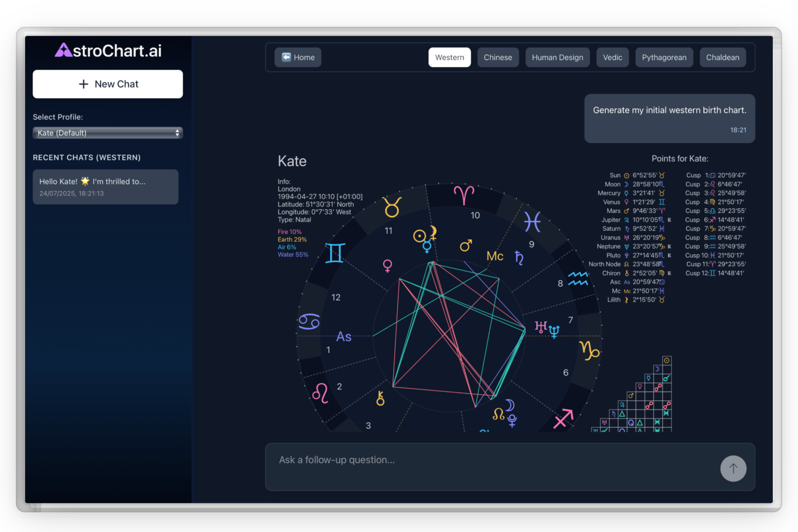Click the Jupiter 10°10'05 row
This screenshot has width=798, height=532.
point(636,220)
